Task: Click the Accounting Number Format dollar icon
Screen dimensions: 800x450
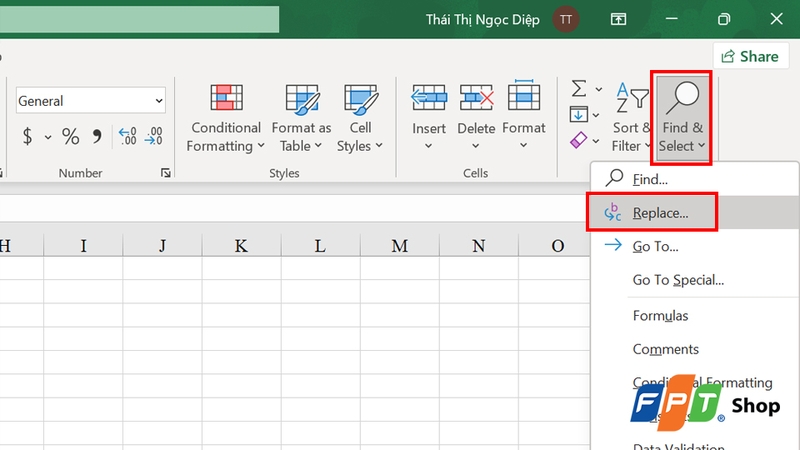Action: (28, 136)
